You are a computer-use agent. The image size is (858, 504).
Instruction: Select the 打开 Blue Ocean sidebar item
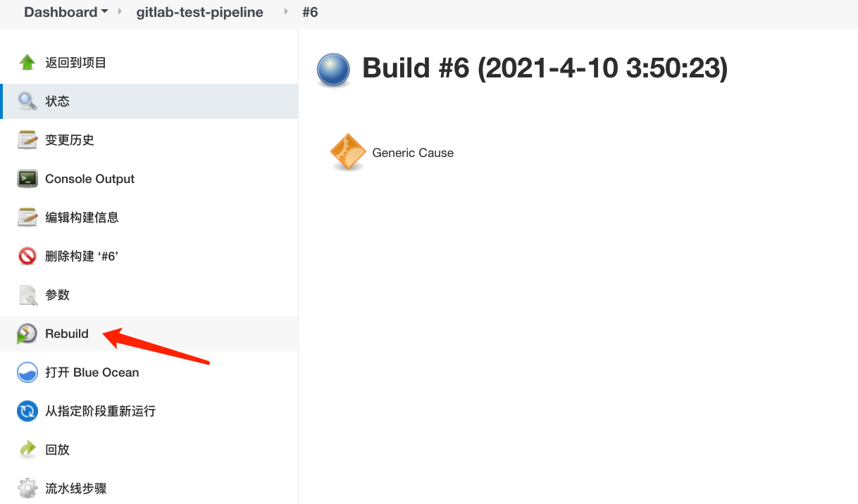(x=149, y=372)
